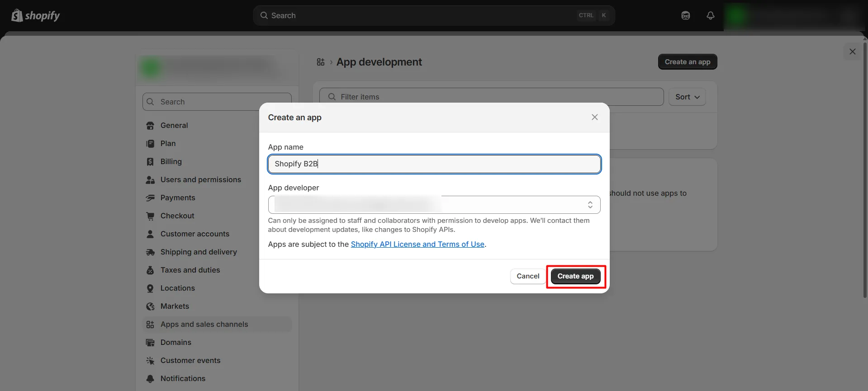Click the Apps and sales channels icon
The width and height of the screenshot is (868, 391).
pos(150,325)
